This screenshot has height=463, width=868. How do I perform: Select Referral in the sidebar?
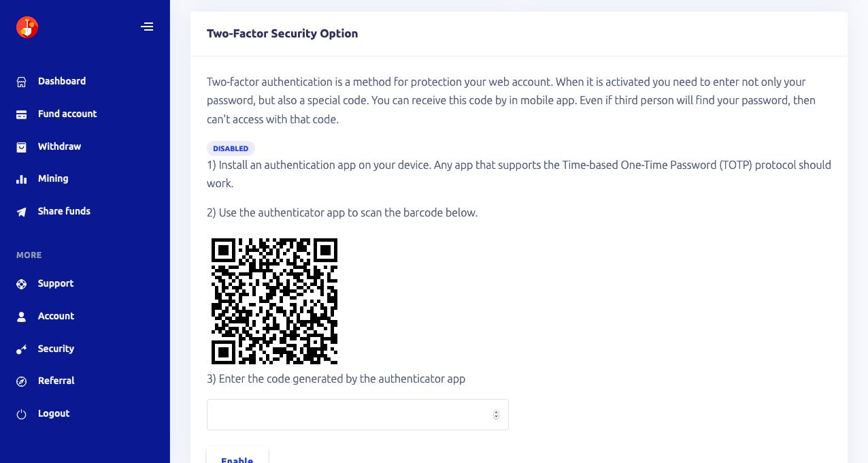[56, 381]
